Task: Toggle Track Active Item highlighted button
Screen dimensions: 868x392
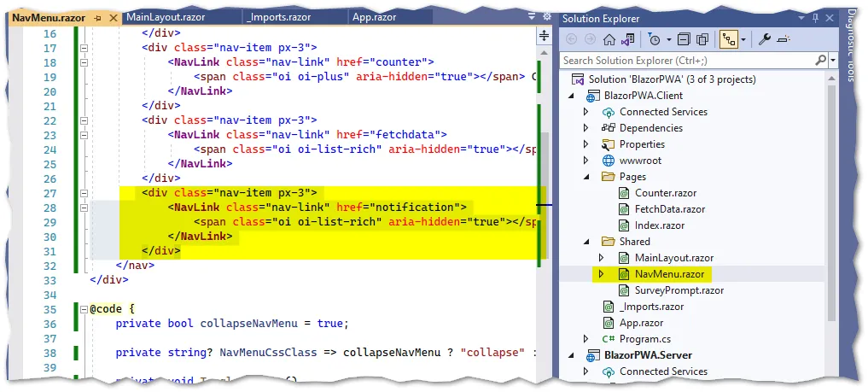Action: pos(729,40)
